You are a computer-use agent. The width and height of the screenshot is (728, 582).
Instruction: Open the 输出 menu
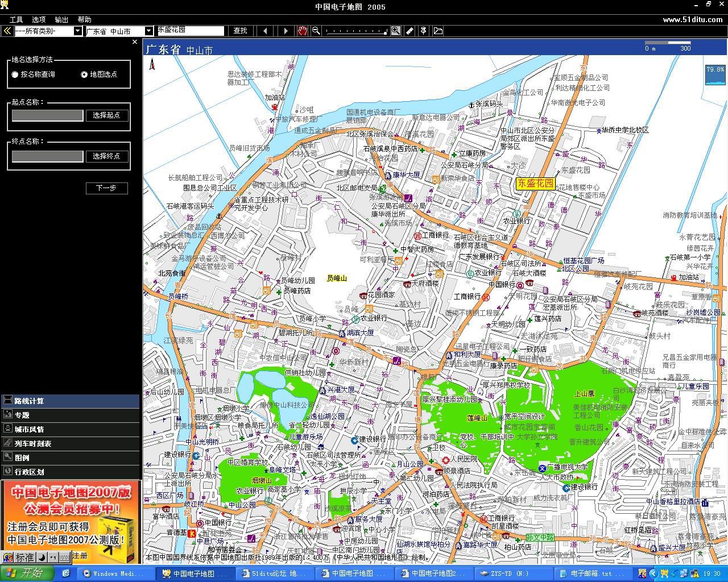(61, 19)
